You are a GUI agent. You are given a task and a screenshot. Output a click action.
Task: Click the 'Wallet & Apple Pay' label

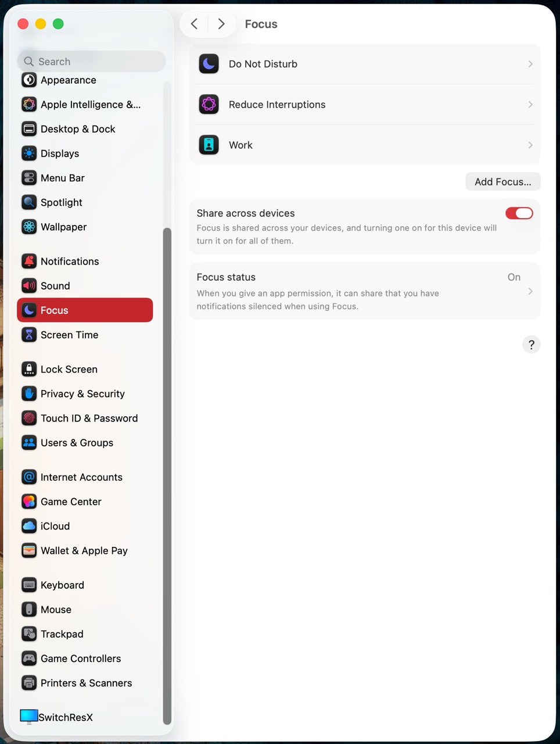coord(84,550)
